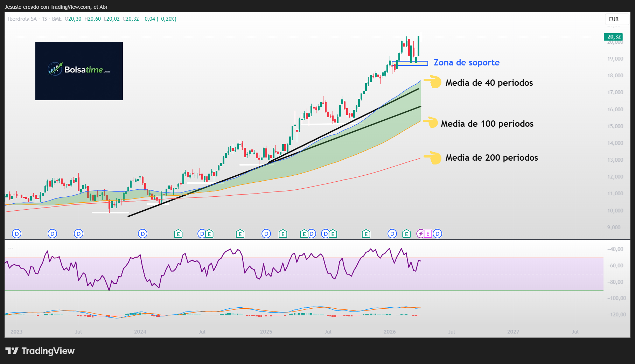Click the pink E earnings marker
Viewport: 635px width, 364px height.
point(428,234)
